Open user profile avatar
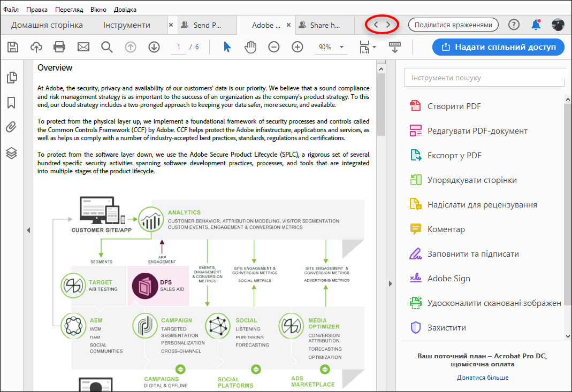The width and height of the screenshot is (572, 392). pyautogui.click(x=558, y=25)
